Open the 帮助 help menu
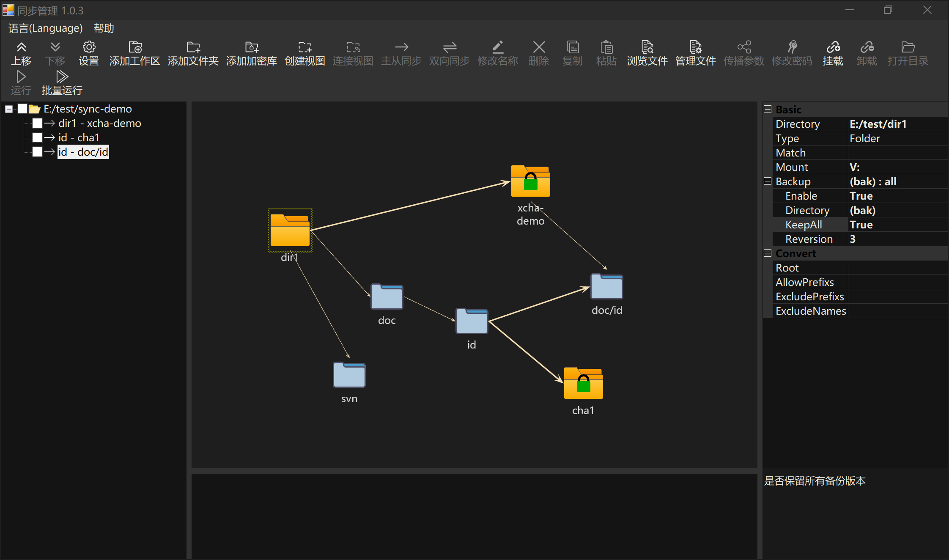This screenshot has height=560, width=949. click(x=104, y=28)
